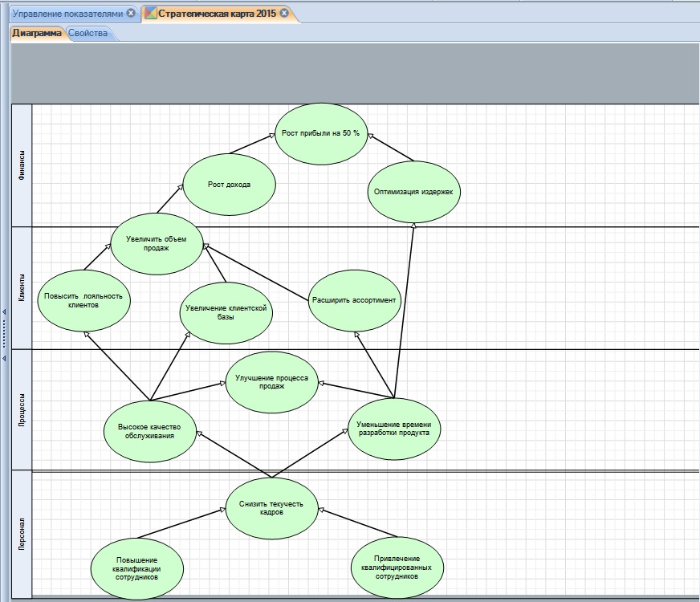
Task: Click the Оптимизация издержек node
Action: click(x=414, y=193)
